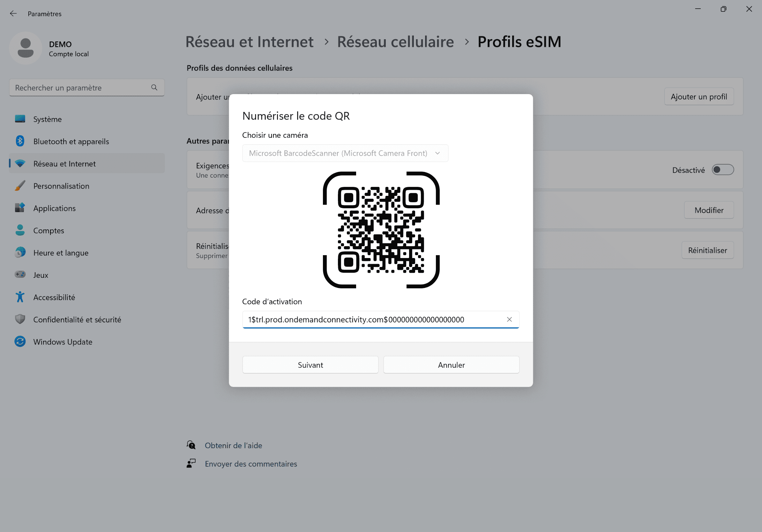Click the DEMO account name
762x532 pixels.
click(60, 44)
